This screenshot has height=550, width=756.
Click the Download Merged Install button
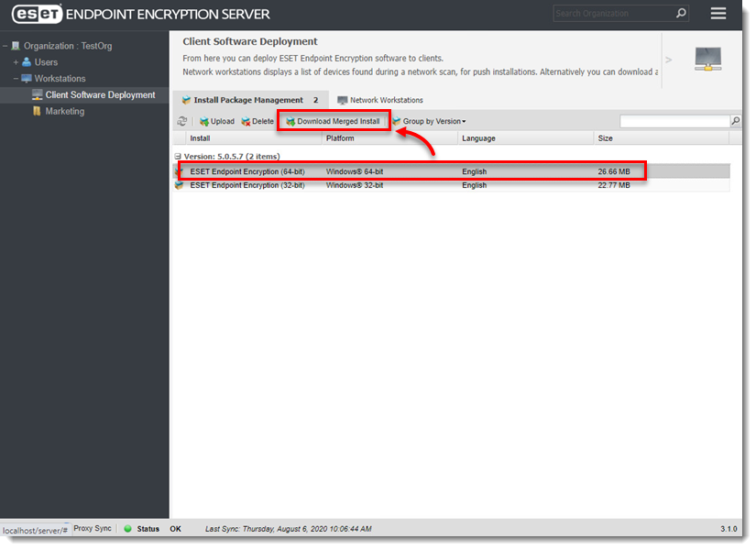tap(333, 120)
